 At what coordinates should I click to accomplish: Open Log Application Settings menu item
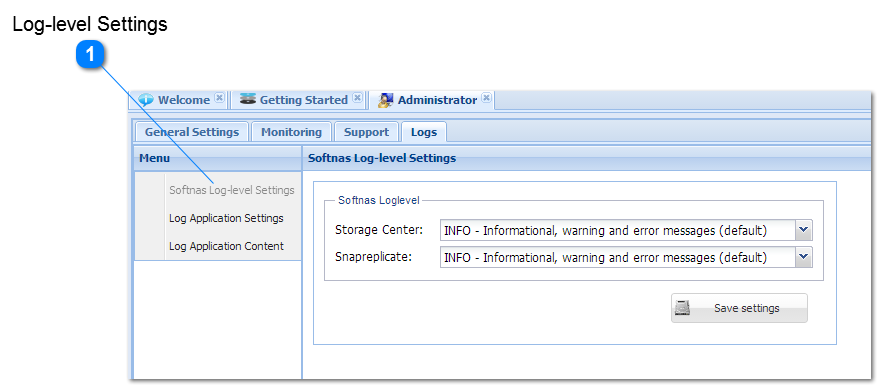(x=226, y=218)
